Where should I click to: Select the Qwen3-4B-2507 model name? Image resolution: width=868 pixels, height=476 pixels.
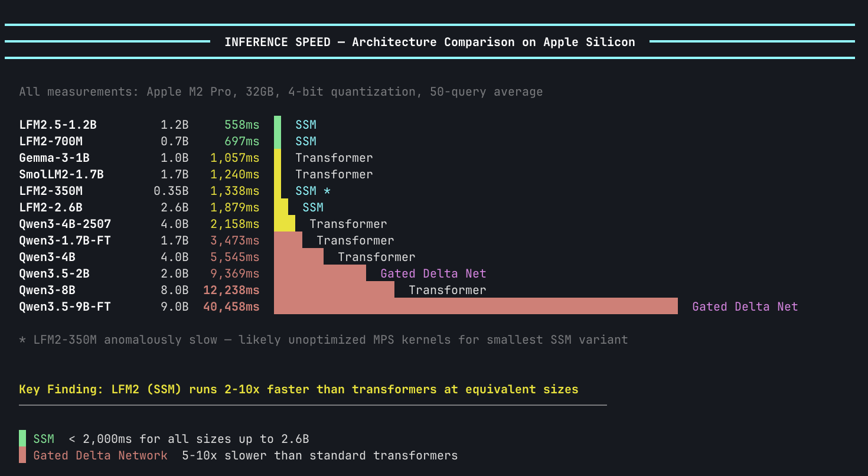(65, 224)
